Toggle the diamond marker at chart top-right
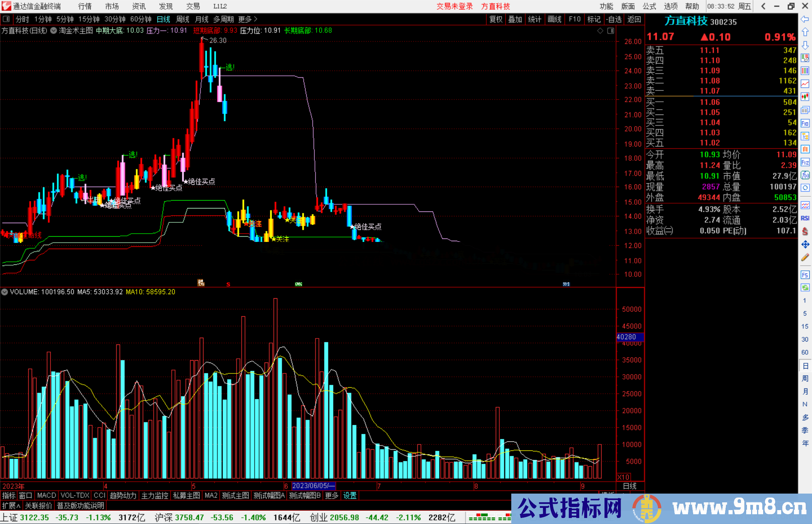This screenshot has width=812, height=524. [x=600, y=31]
